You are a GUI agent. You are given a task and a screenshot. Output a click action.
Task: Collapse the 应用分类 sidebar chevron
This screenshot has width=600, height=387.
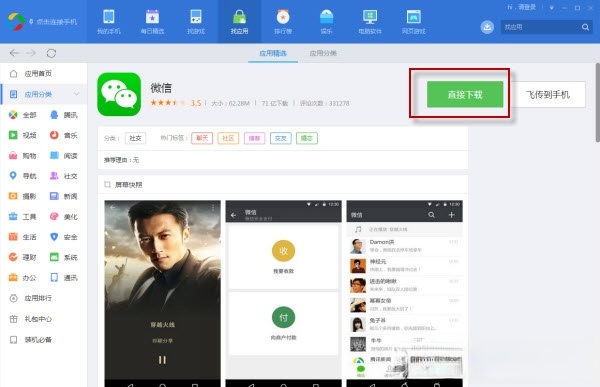click(77, 94)
